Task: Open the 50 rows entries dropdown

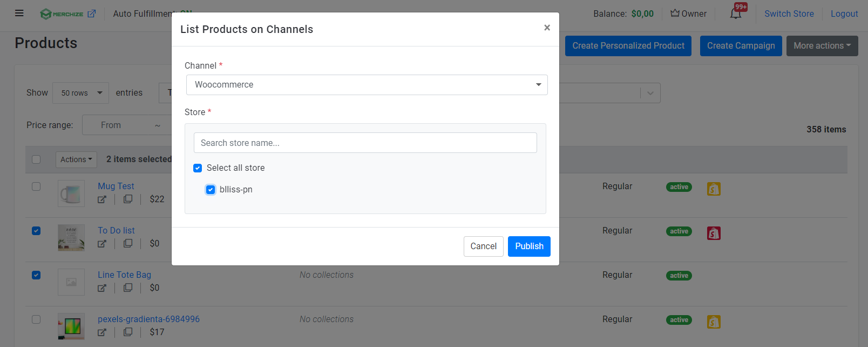Action: click(x=80, y=93)
